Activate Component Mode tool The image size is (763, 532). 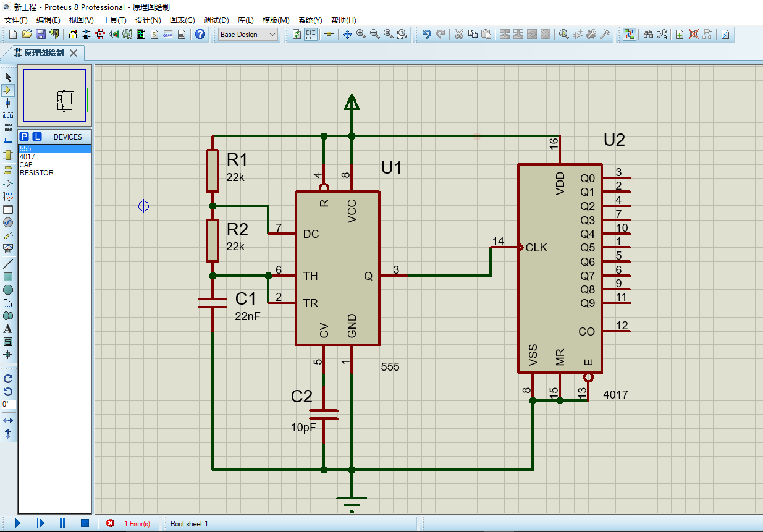[x=8, y=90]
